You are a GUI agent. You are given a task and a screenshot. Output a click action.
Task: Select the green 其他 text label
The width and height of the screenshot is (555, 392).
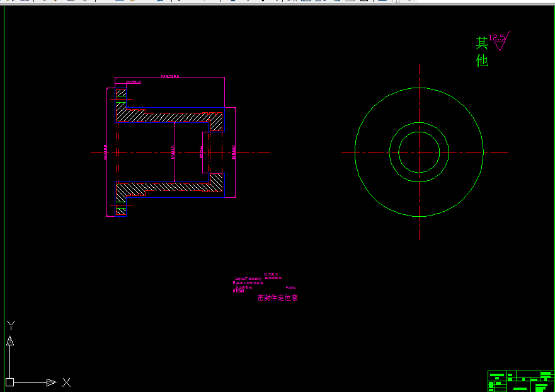click(482, 52)
